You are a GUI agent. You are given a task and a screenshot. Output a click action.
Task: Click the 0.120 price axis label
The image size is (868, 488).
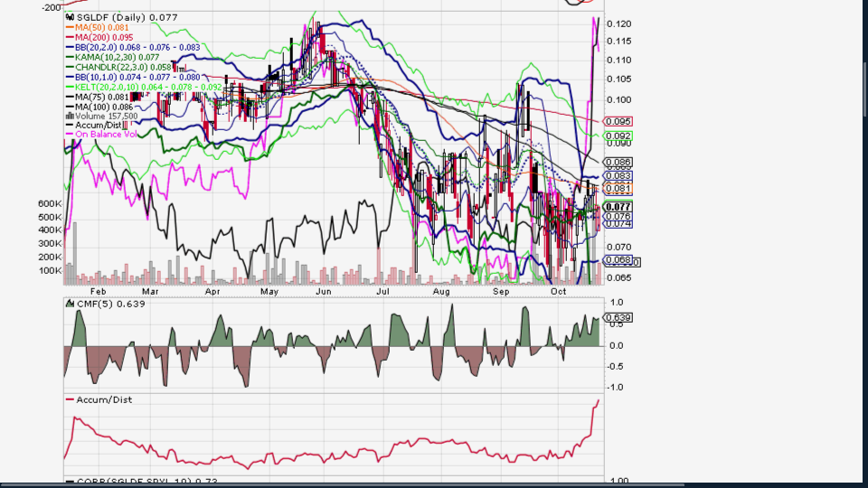click(618, 24)
